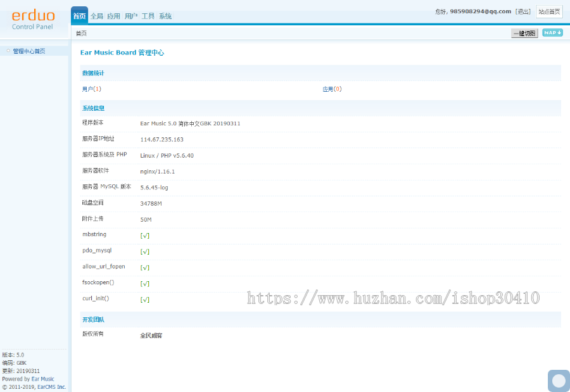
Task: Click the 更新: 20190311 footer text
Action: click(21, 371)
